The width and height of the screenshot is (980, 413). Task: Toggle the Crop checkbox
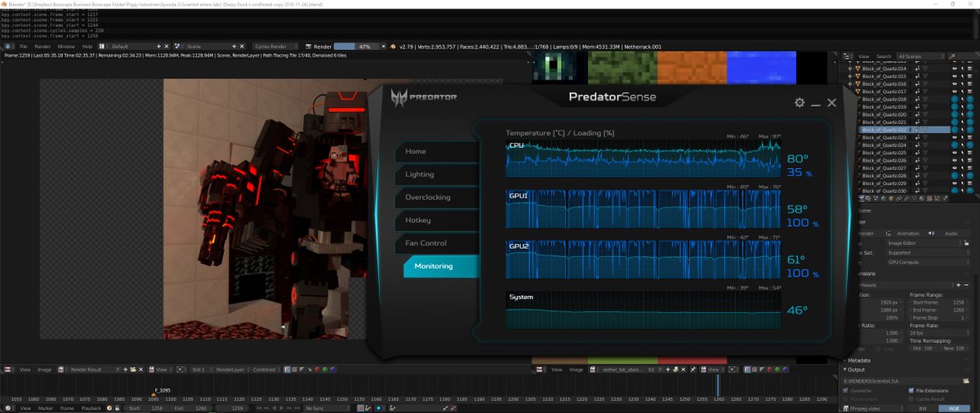coord(879,349)
